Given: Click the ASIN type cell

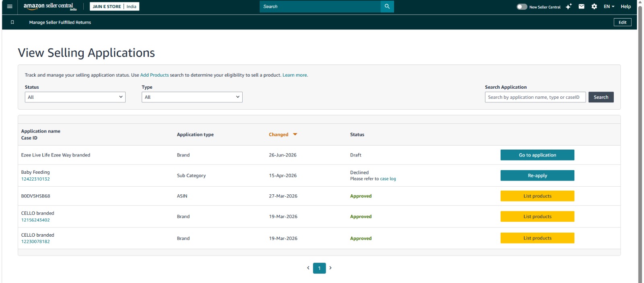Looking at the screenshot, I should [182, 196].
